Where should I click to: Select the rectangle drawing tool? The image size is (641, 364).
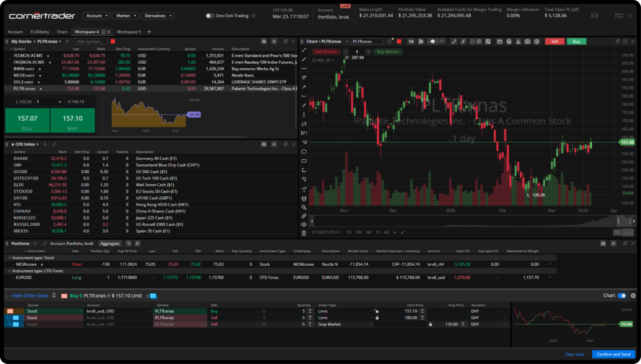click(x=304, y=161)
